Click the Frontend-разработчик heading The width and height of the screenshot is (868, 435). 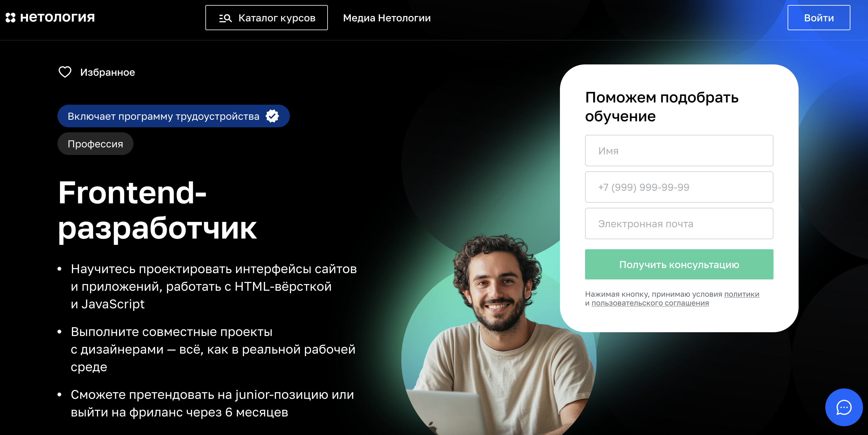point(157,210)
